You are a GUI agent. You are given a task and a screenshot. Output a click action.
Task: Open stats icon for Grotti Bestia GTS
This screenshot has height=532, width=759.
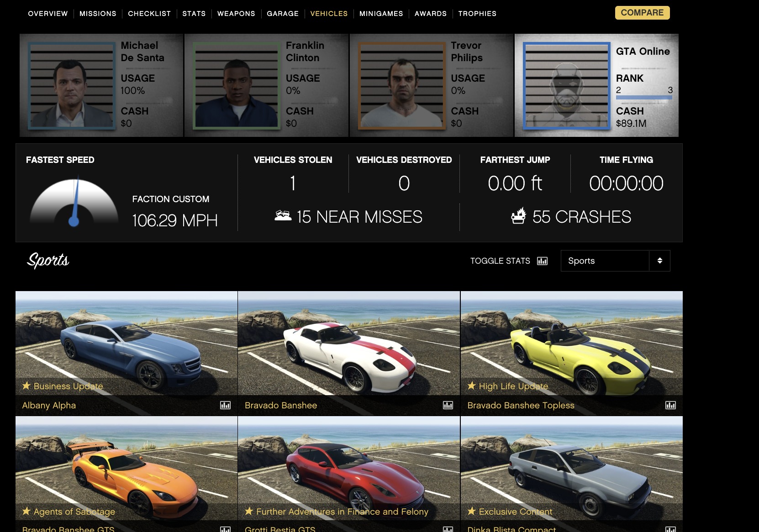[448, 529]
